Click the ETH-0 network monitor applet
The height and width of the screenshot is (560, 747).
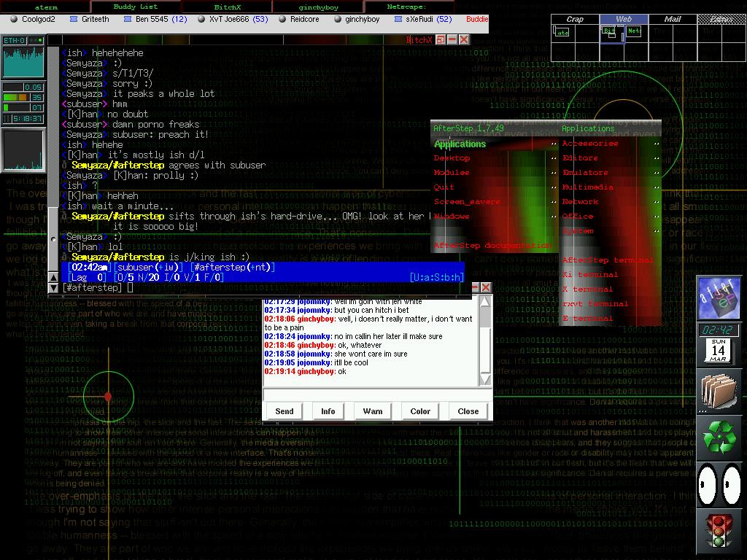(23, 58)
